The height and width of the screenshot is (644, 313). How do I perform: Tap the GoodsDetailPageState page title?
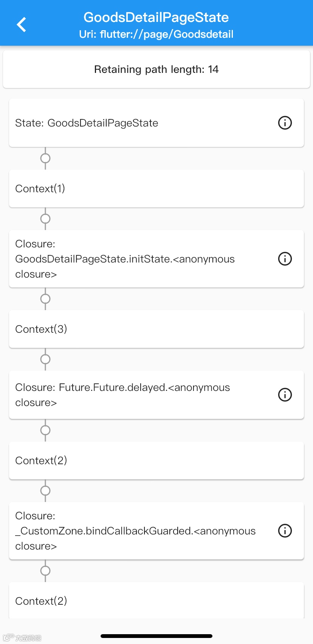[156, 17]
